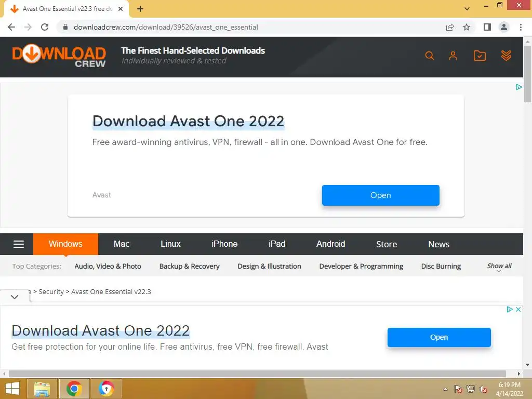Click the vertical page scrollbar thumb
Viewport: 532px width, 399px height.
[527, 74]
